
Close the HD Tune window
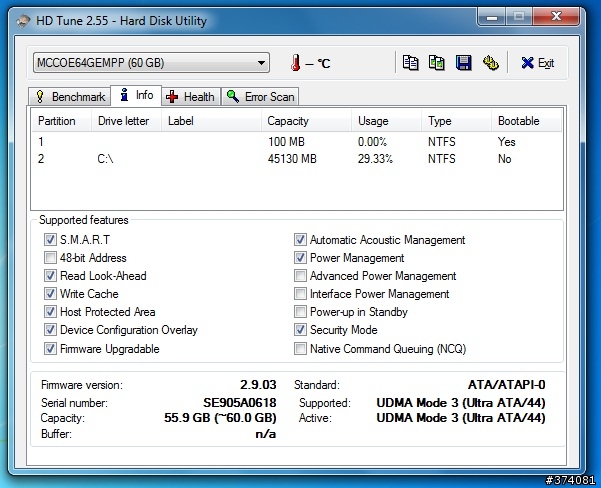[x=556, y=17]
